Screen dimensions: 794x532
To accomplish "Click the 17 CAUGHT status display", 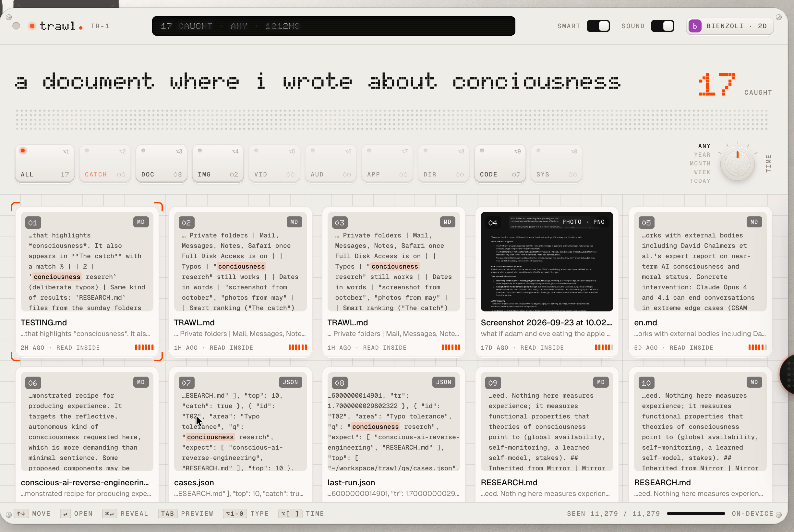I will pyautogui.click(x=333, y=26).
